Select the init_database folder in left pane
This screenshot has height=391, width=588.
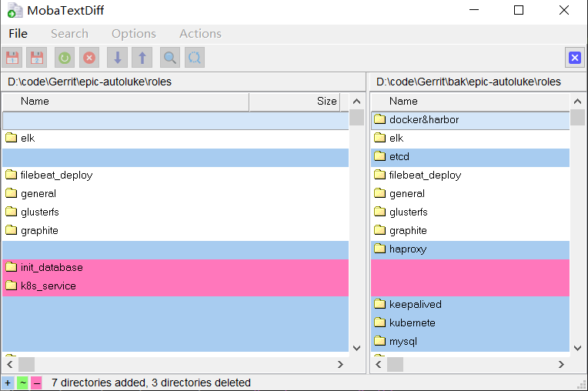point(175,268)
